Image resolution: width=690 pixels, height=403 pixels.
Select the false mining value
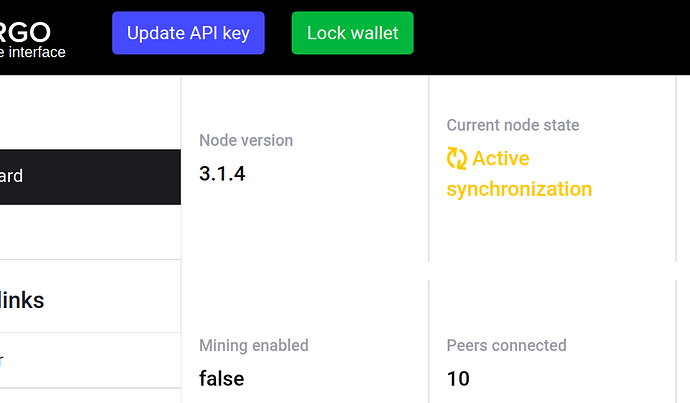pyautogui.click(x=221, y=378)
